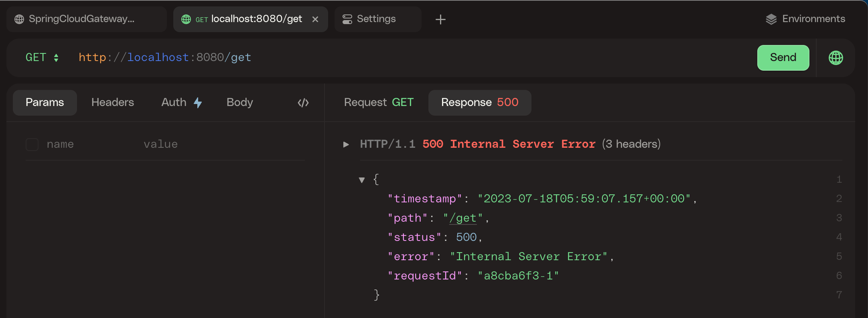Click the green Send button
868x318 pixels.
point(783,57)
